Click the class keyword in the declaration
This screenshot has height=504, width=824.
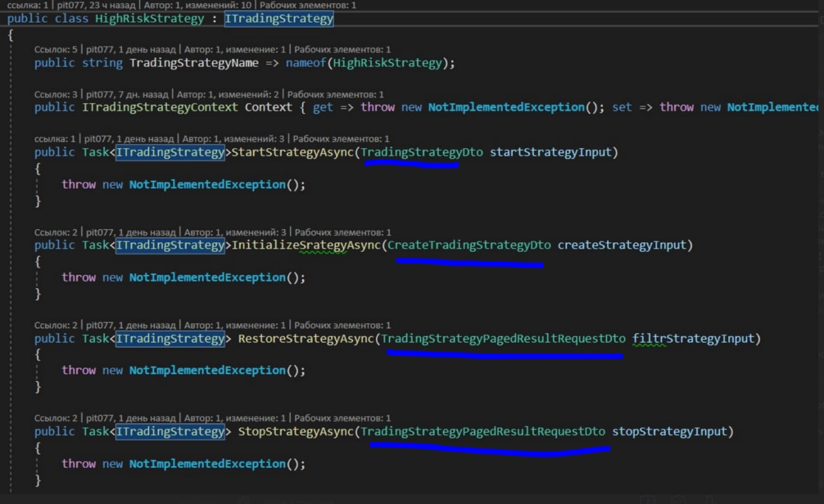71,19
